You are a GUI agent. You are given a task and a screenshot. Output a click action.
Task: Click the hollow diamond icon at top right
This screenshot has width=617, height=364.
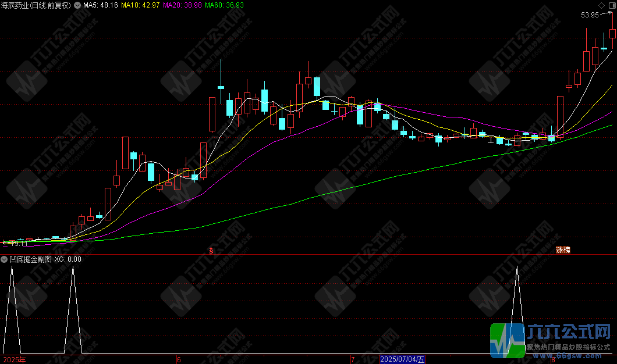coord(601,5)
